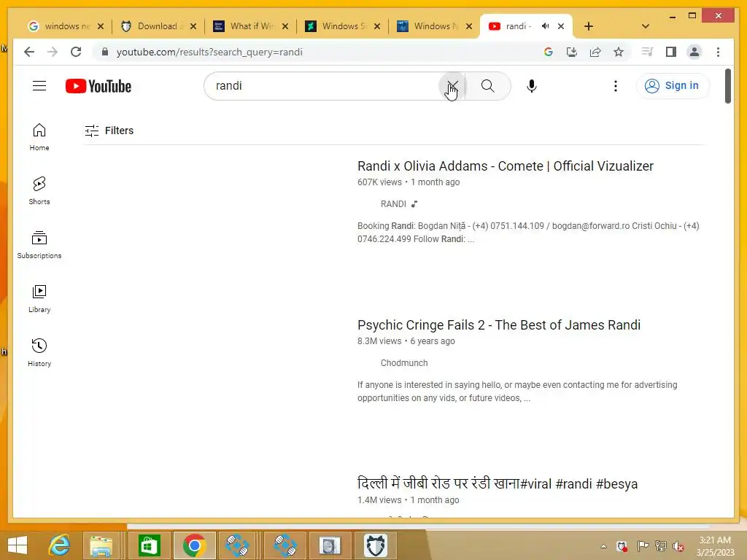Image resolution: width=747 pixels, height=560 pixels.
Task: Open Home in sidebar
Action: point(39,137)
